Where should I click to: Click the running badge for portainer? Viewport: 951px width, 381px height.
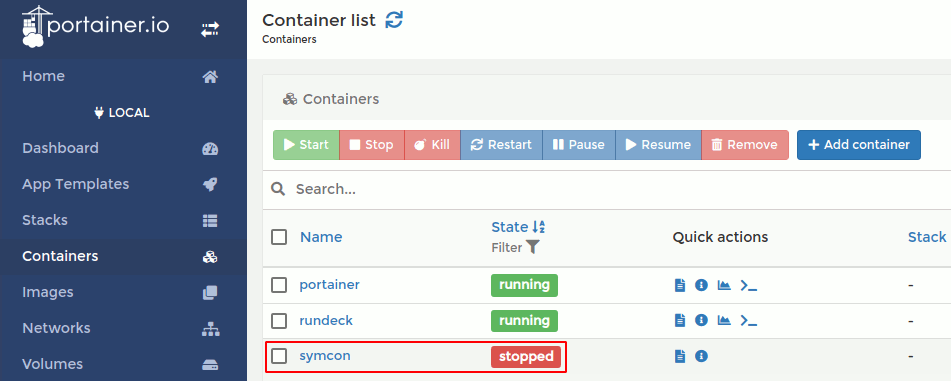524,285
